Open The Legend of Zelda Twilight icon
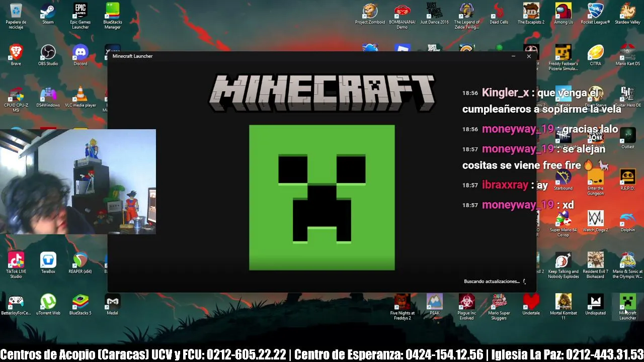The image size is (644, 362). click(467, 16)
